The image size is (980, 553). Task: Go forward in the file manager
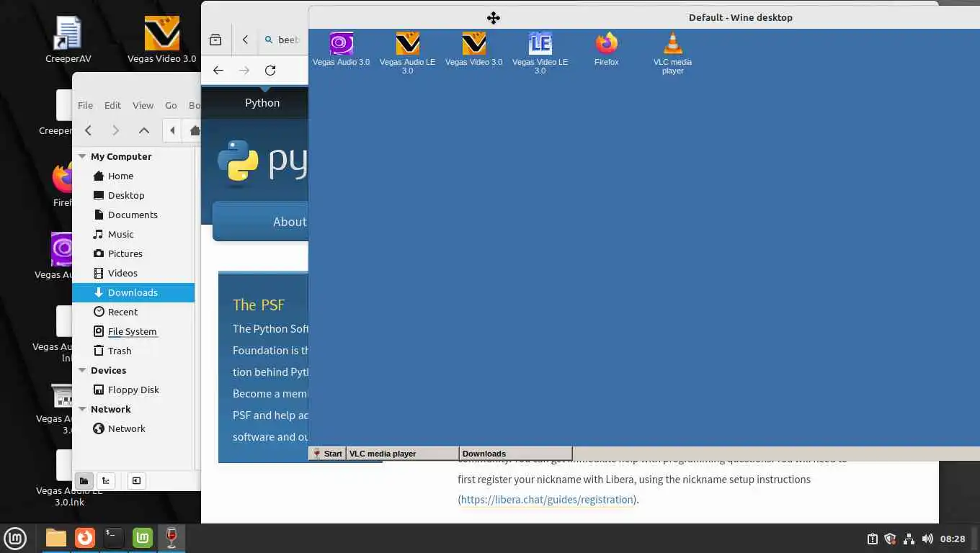[x=115, y=130]
